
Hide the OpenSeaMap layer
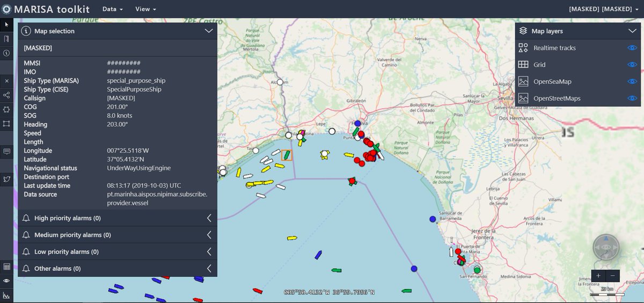(x=632, y=82)
